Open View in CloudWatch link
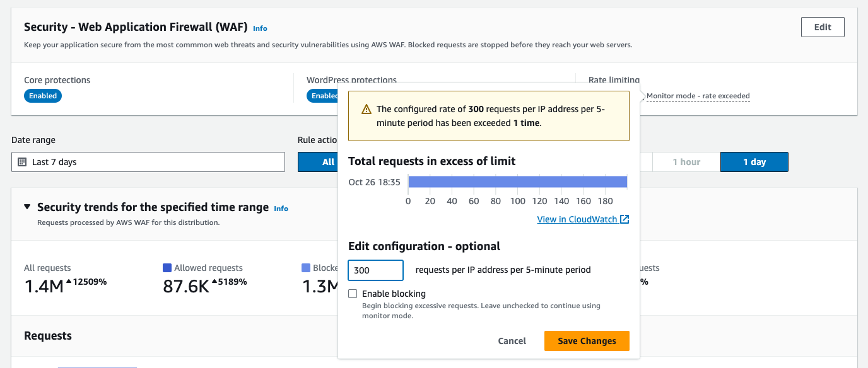 [577, 219]
